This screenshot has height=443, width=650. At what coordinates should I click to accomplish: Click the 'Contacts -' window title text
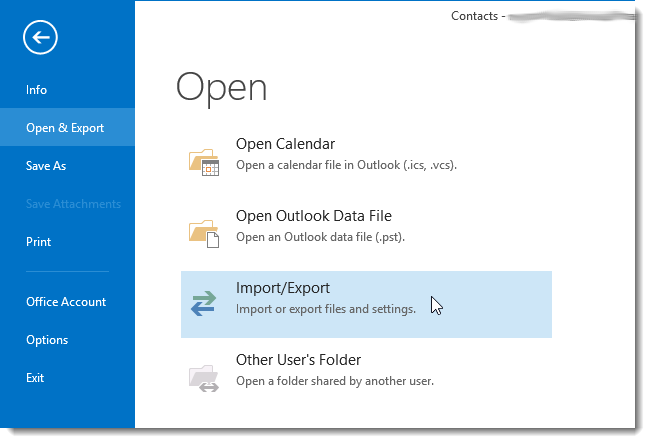pyautogui.click(x=478, y=16)
